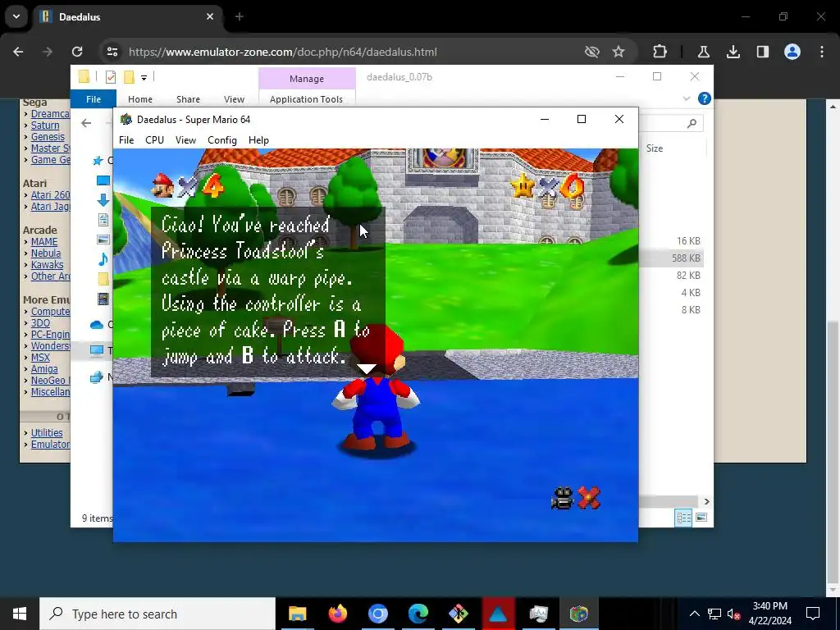Select the 8 KB file row

click(671, 309)
